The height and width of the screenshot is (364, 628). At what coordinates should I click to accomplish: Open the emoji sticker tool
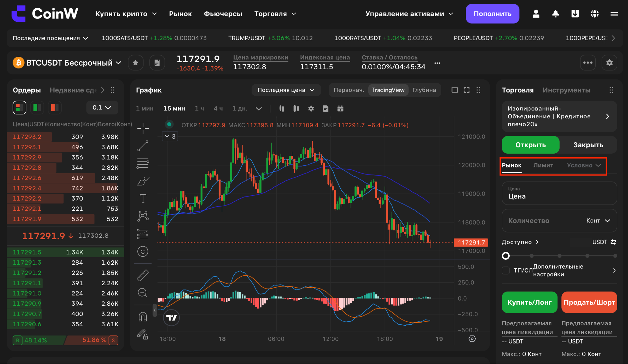click(143, 251)
